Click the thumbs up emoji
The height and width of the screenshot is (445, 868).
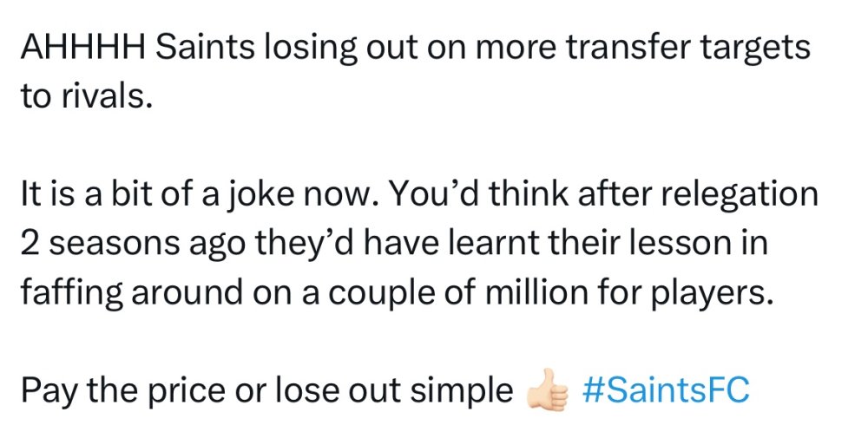(548, 392)
